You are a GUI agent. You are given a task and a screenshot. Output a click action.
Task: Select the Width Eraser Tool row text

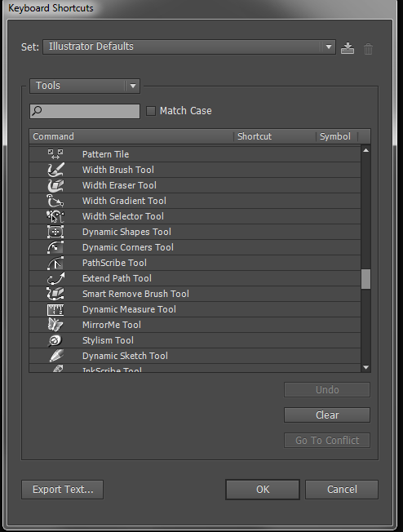[119, 185]
